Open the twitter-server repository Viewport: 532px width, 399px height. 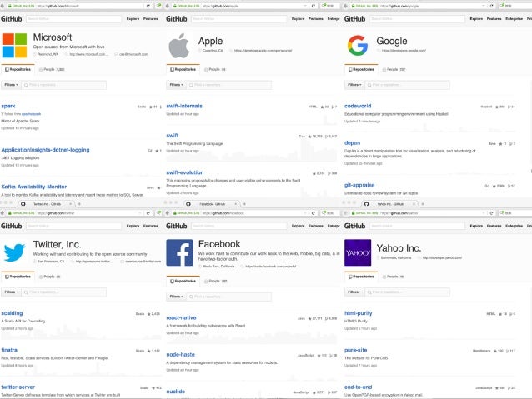[x=18, y=387]
